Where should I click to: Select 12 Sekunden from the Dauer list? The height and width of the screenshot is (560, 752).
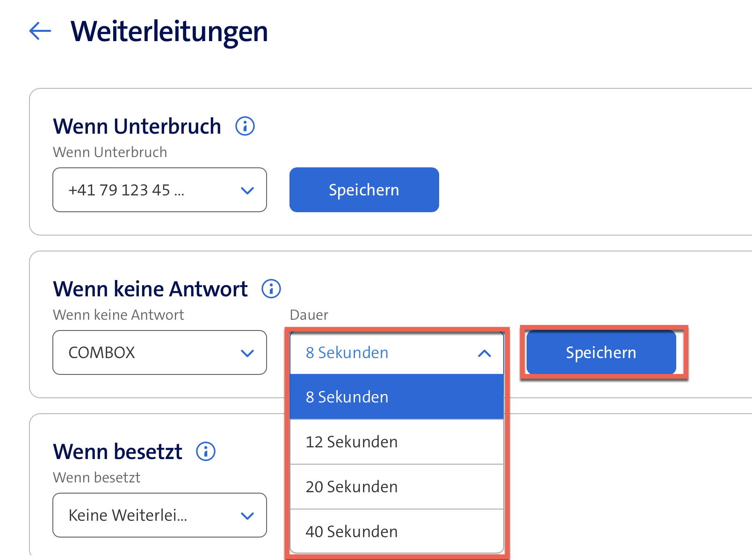point(397,442)
